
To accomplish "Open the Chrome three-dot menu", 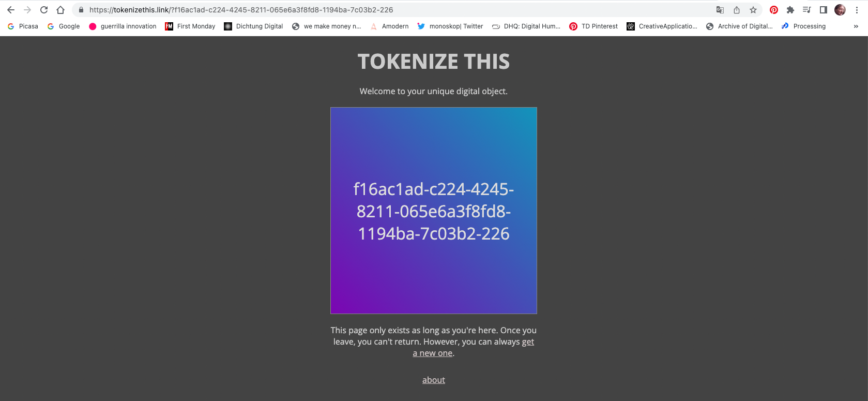I will click(857, 10).
